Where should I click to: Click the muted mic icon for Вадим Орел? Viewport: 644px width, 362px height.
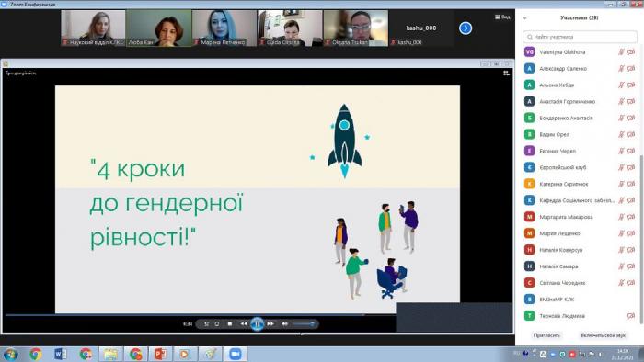coord(621,134)
